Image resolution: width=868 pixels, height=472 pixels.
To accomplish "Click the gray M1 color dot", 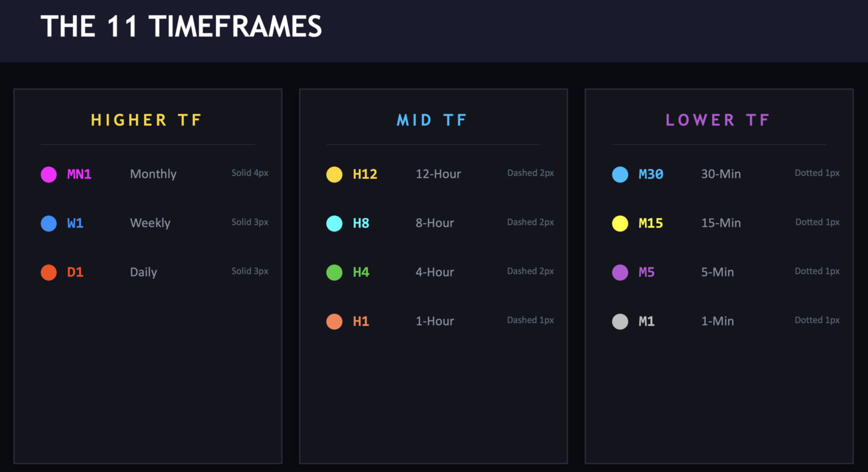I will pos(620,322).
